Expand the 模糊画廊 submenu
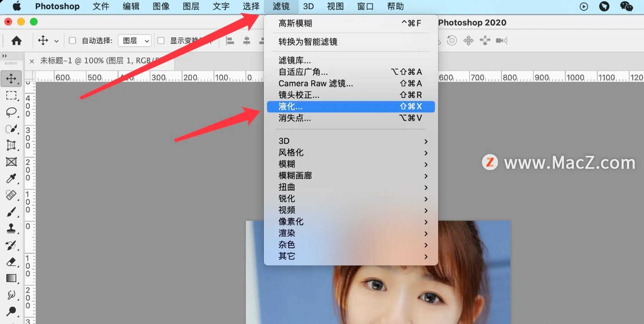 (350, 175)
